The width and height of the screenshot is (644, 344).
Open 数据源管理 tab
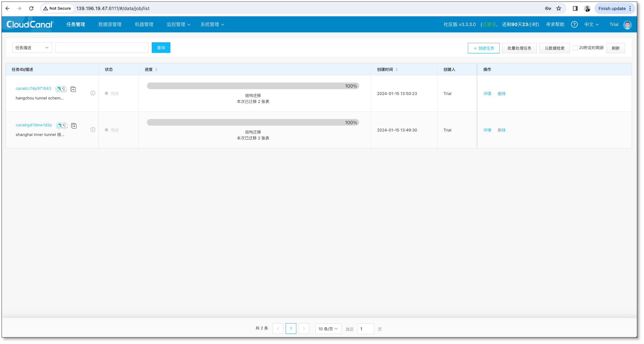110,24
